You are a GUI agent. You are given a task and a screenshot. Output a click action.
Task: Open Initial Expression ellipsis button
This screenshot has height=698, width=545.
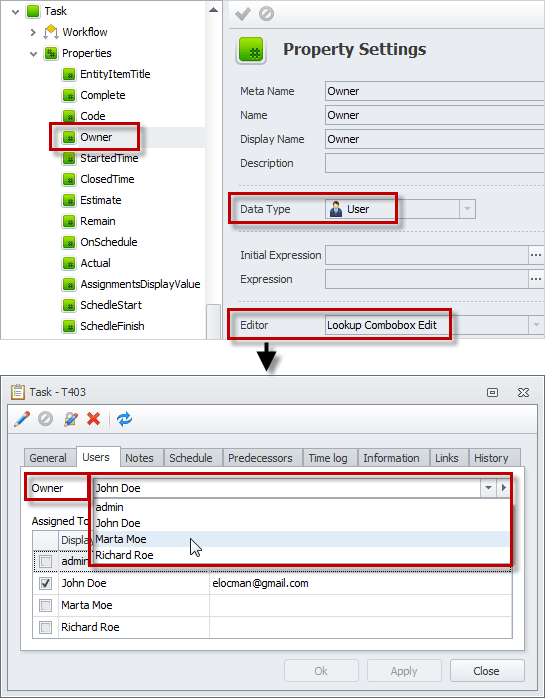[536, 255]
